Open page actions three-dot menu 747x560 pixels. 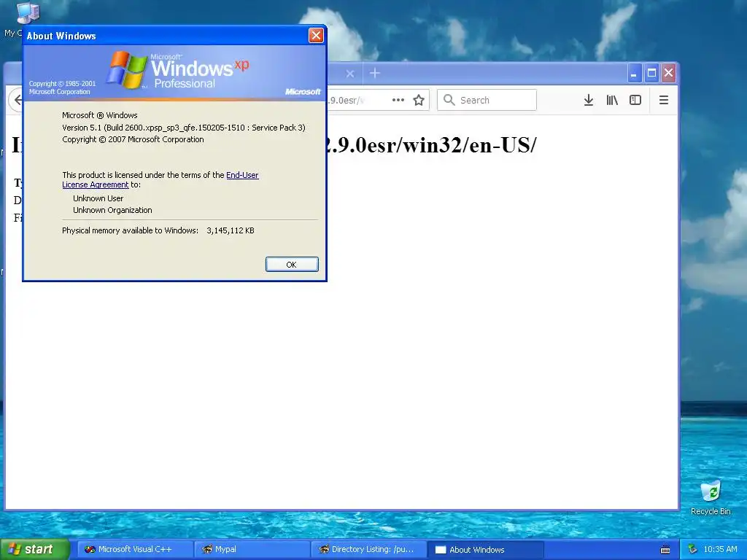[x=398, y=100]
